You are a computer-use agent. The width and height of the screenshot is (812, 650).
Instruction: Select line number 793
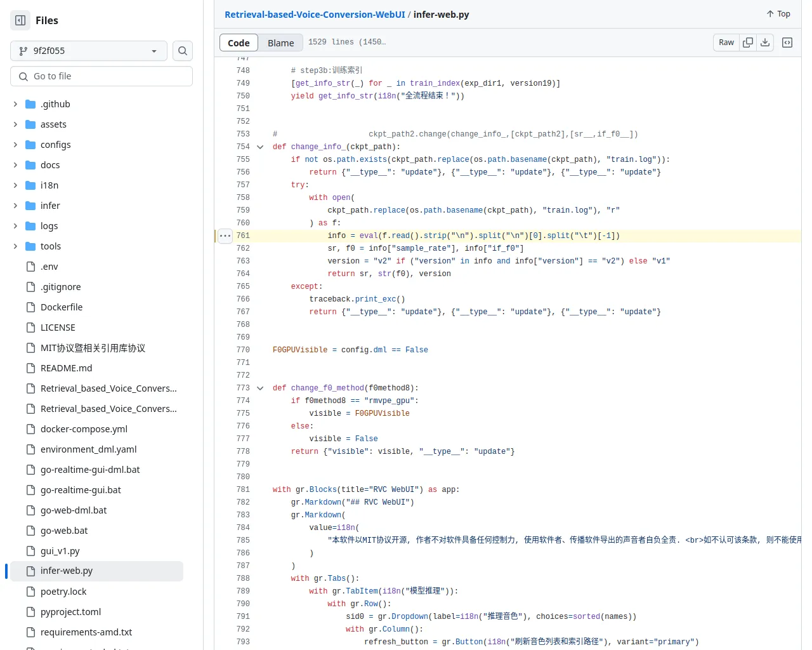pos(243,642)
